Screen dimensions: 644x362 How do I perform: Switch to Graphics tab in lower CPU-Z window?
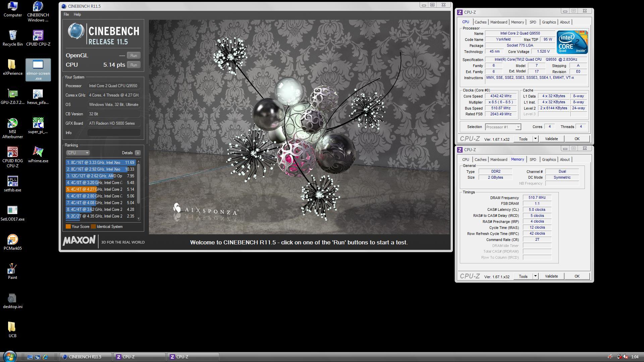[x=549, y=160]
